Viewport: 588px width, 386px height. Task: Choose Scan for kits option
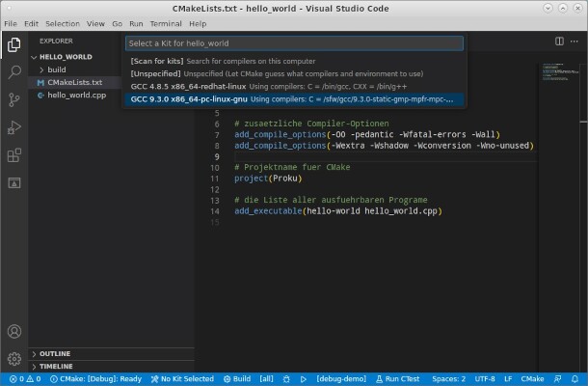click(294, 61)
